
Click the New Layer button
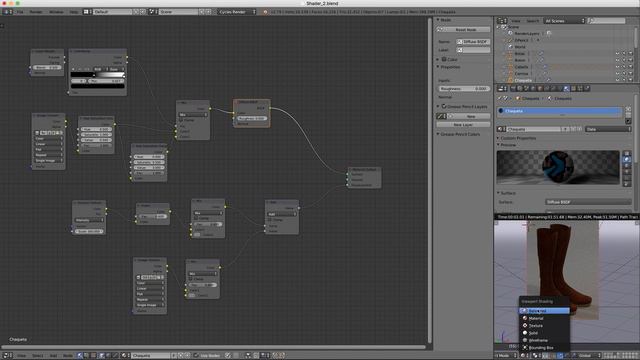coord(463,124)
